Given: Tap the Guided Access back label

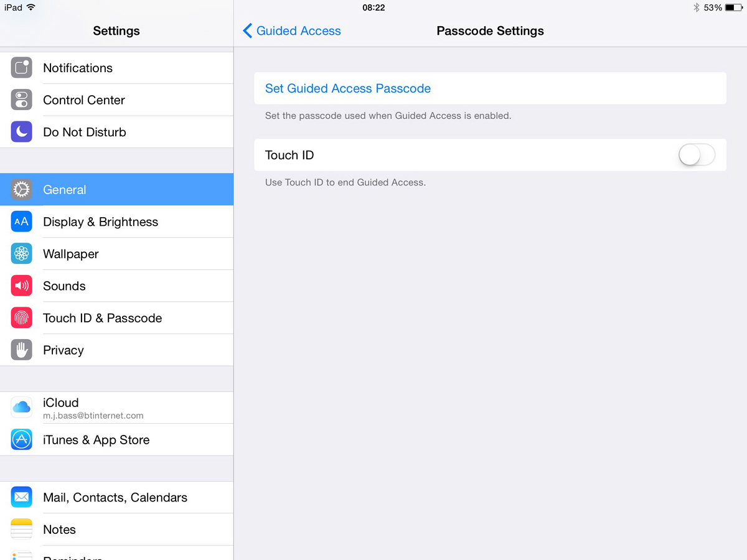Looking at the screenshot, I should (299, 30).
